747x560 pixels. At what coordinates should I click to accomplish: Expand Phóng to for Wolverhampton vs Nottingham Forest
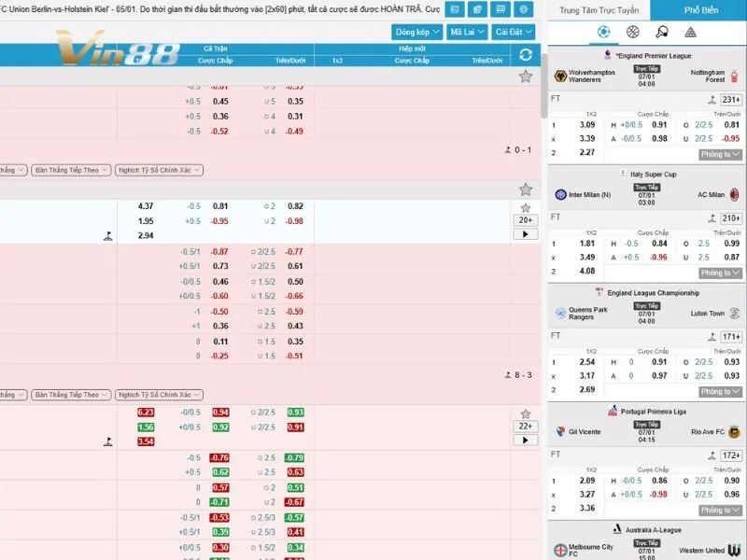point(720,154)
